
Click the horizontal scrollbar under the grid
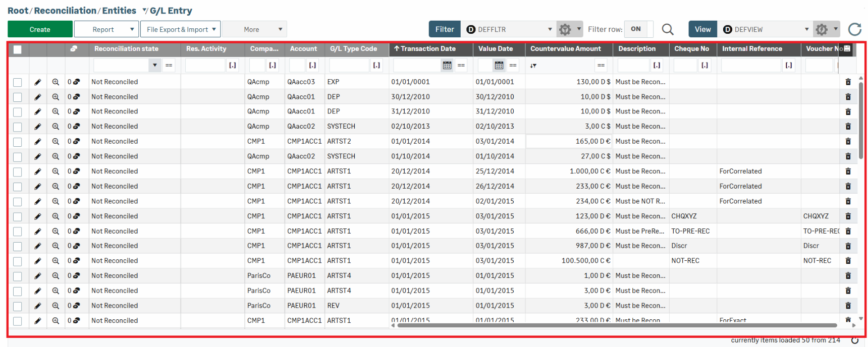coord(616,325)
